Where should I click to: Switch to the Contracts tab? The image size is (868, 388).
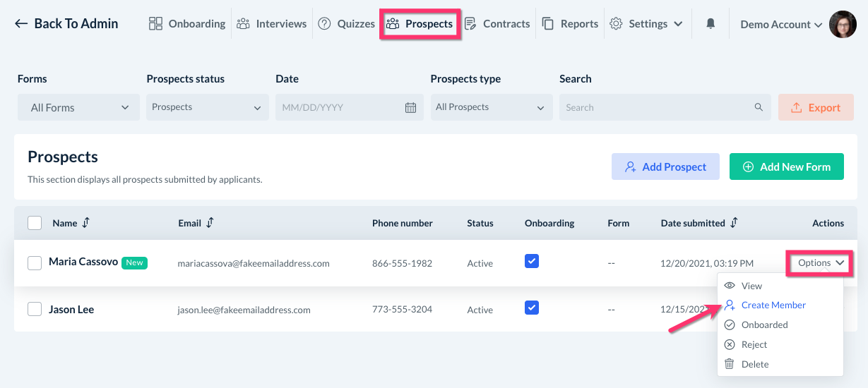[x=497, y=24]
